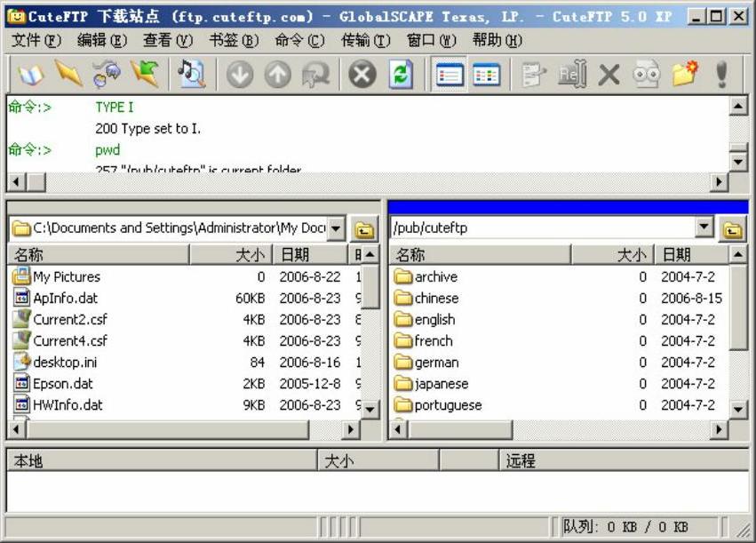Screen dimensions: 756x543
Task: Click the Delete X toolbar icon
Action: (x=609, y=75)
